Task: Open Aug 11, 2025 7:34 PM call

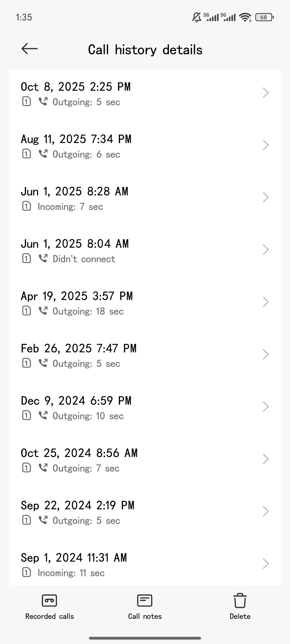Action: click(134, 145)
